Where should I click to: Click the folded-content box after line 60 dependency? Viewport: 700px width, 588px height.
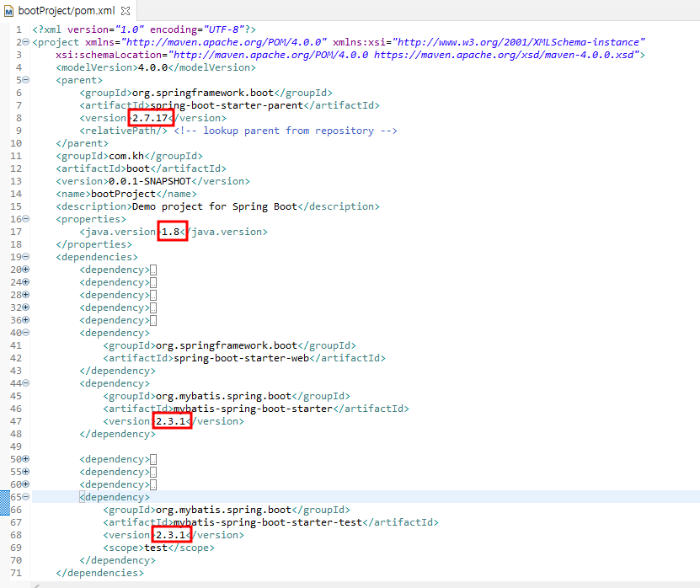tap(153, 485)
